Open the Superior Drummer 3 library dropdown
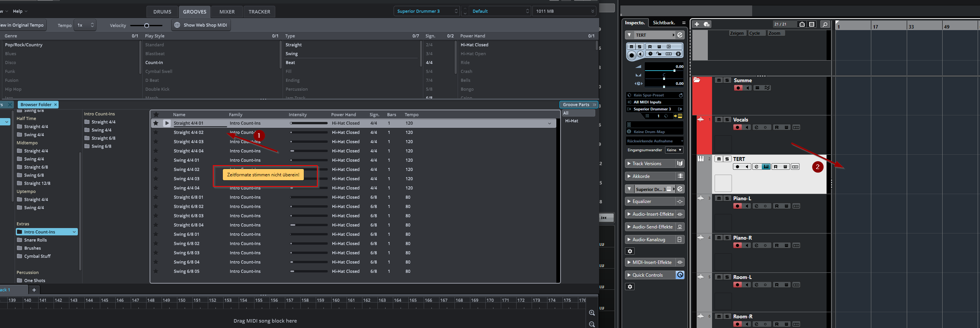 [427, 11]
